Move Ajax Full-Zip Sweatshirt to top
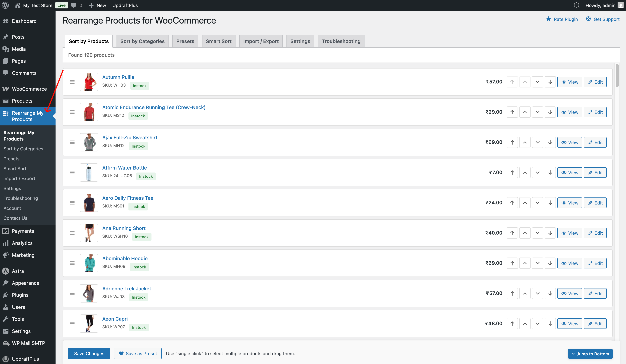The image size is (626, 364). coord(512,142)
